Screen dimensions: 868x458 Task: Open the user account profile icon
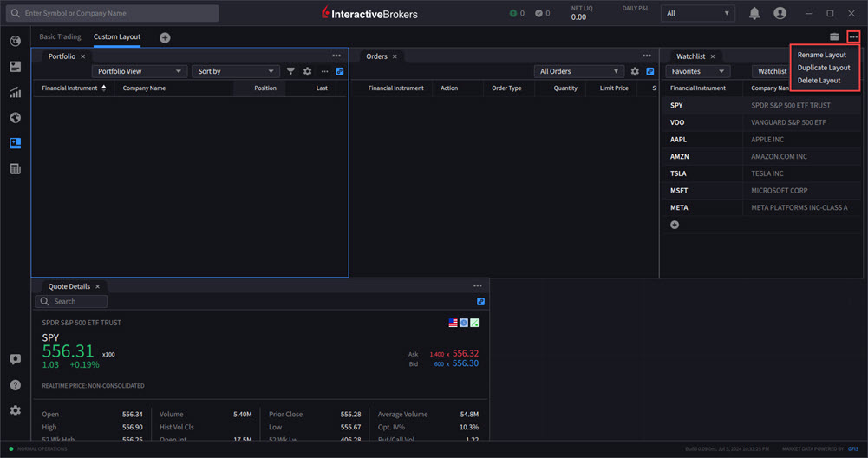click(x=780, y=13)
